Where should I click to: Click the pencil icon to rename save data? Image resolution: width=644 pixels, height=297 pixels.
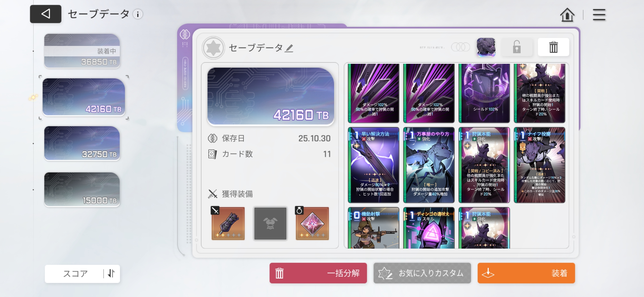289,48
